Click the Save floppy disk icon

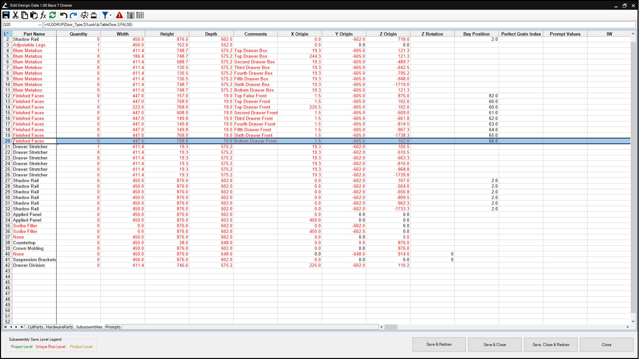click(6, 15)
